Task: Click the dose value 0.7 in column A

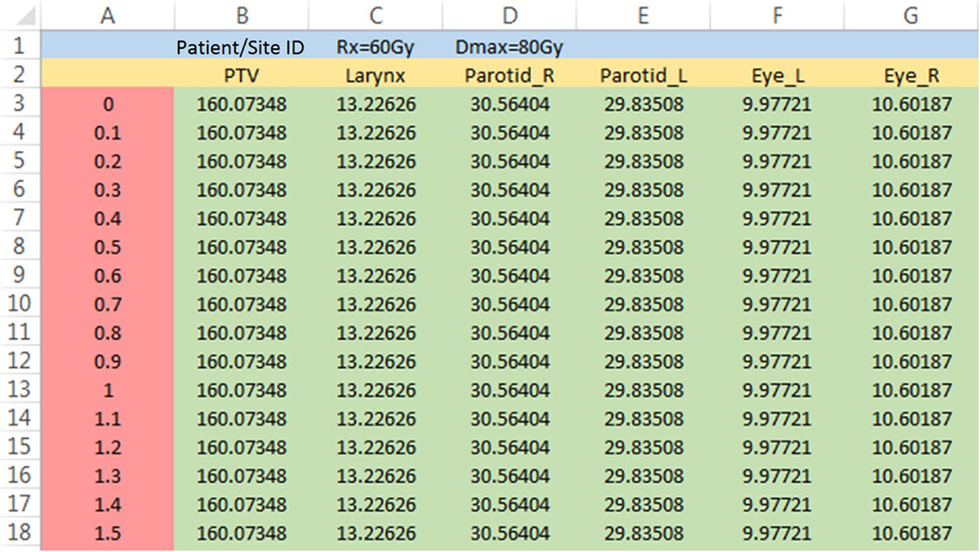Action: tap(108, 304)
